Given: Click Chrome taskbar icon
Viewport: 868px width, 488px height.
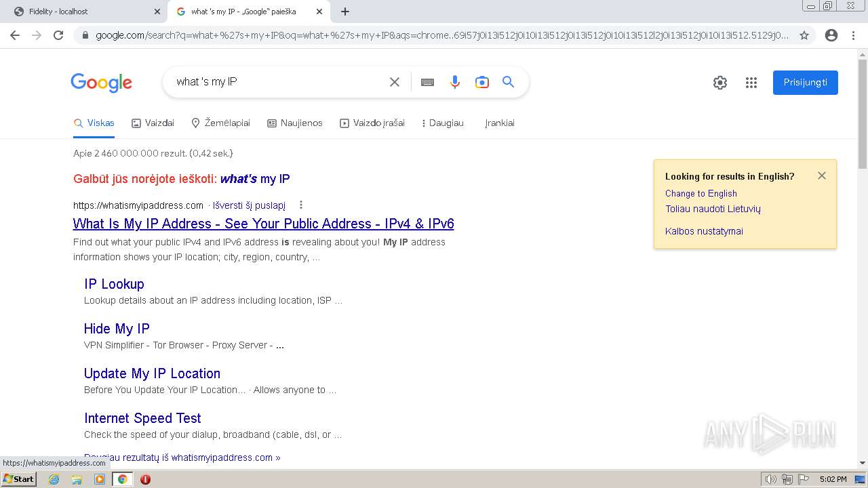Looking at the screenshot, I should [122, 479].
